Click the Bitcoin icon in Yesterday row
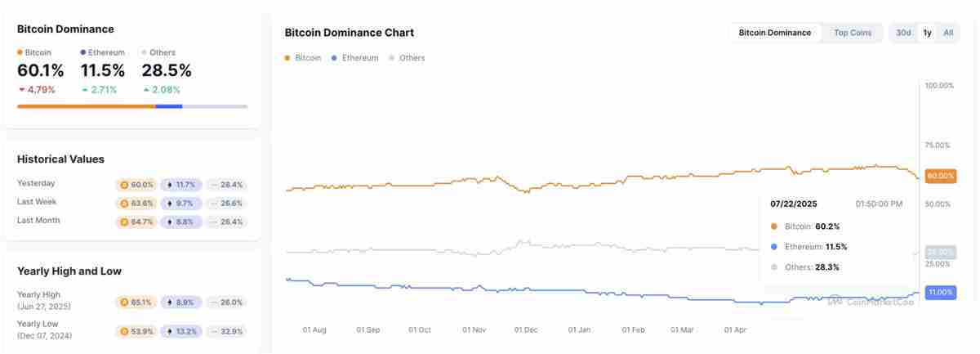Viewport: 980px width, 354px height. (124, 185)
